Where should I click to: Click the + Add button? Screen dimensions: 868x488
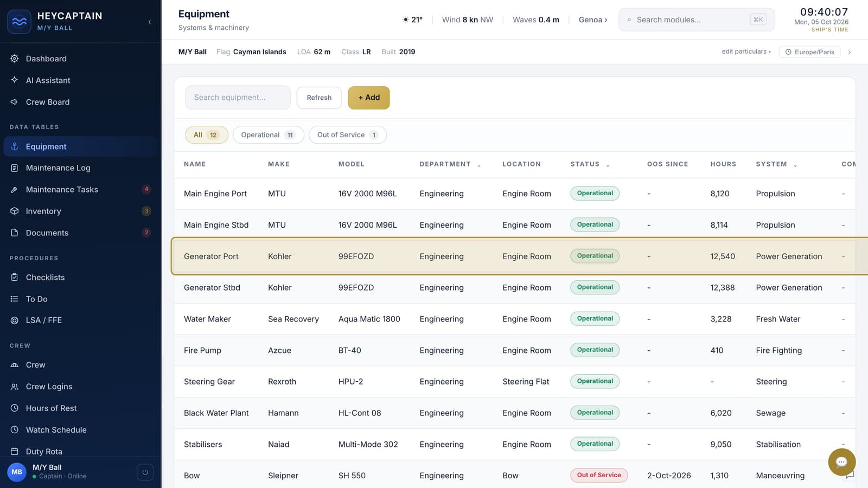(368, 98)
